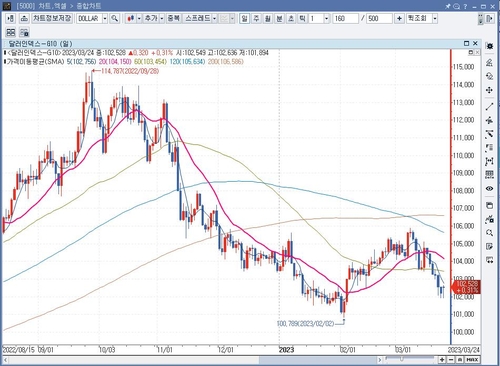Click the first toolbar icon left of the print button
Screen dimensions: 500x366
(x=11, y=18)
